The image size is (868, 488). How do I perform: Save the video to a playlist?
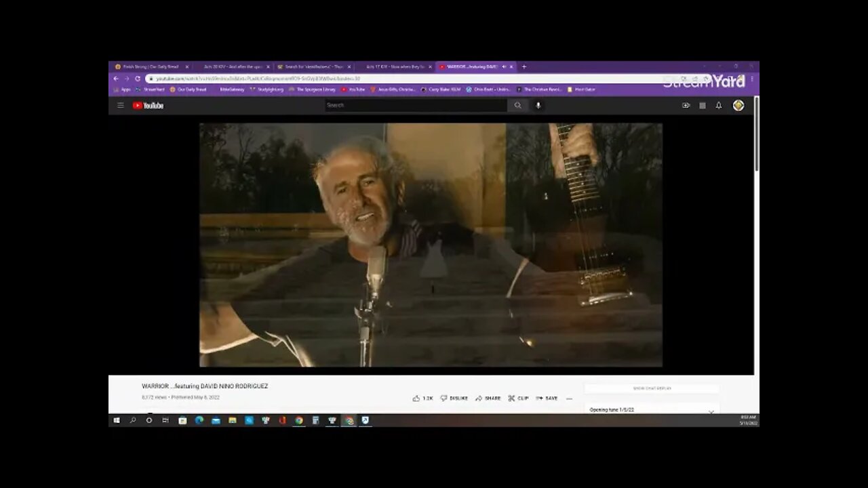pos(547,398)
